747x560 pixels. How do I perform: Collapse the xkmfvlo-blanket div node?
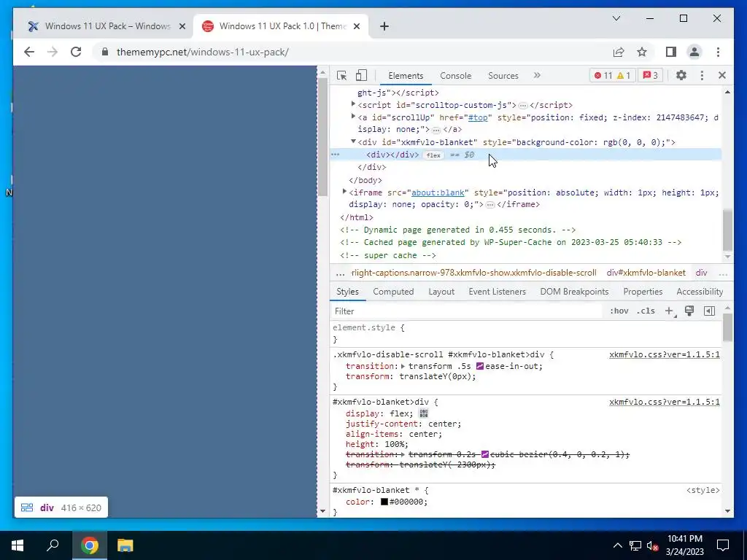pos(354,141)
